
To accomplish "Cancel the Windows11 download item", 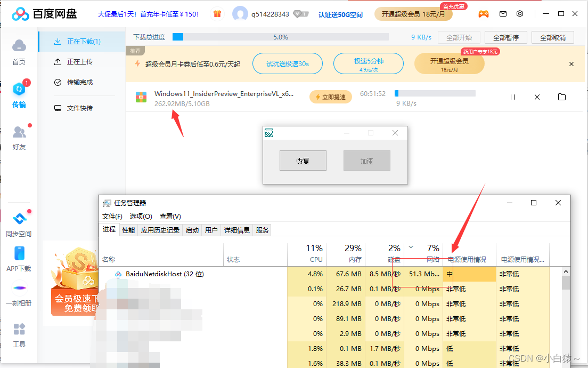I will point(537,97).
